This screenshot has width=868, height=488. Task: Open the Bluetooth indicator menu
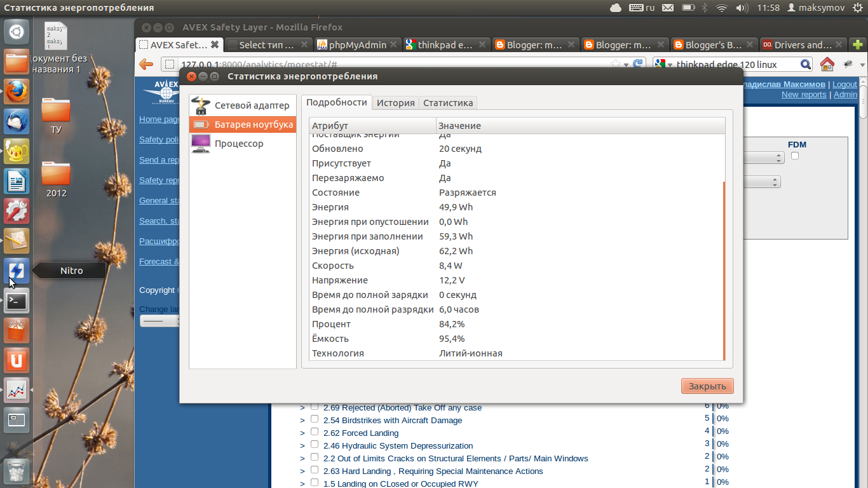tap(703, 8)
